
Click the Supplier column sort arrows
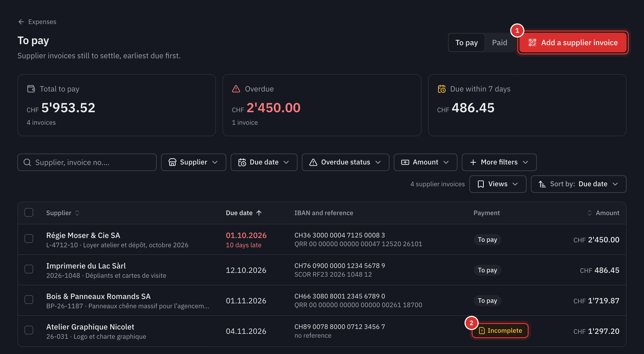[77, 213]
